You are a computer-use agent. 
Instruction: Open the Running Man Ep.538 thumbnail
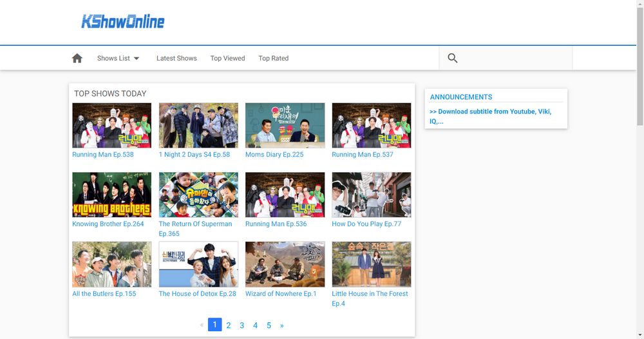111,126
